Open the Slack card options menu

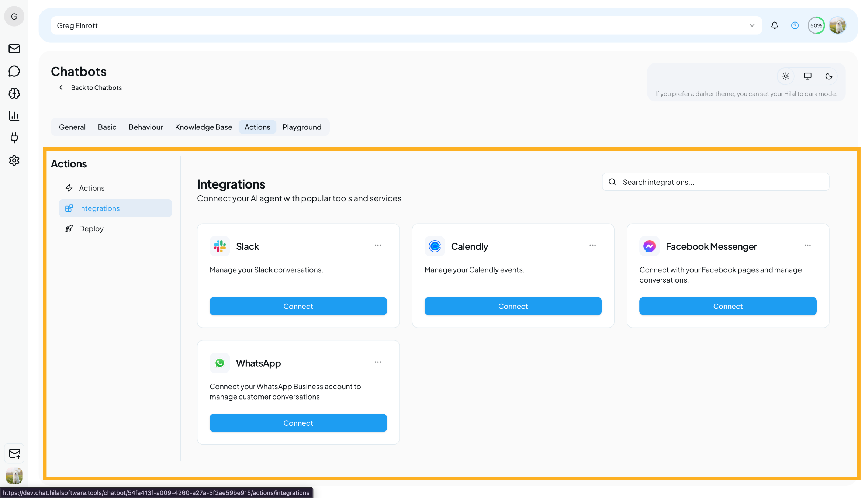pos(378,245)
